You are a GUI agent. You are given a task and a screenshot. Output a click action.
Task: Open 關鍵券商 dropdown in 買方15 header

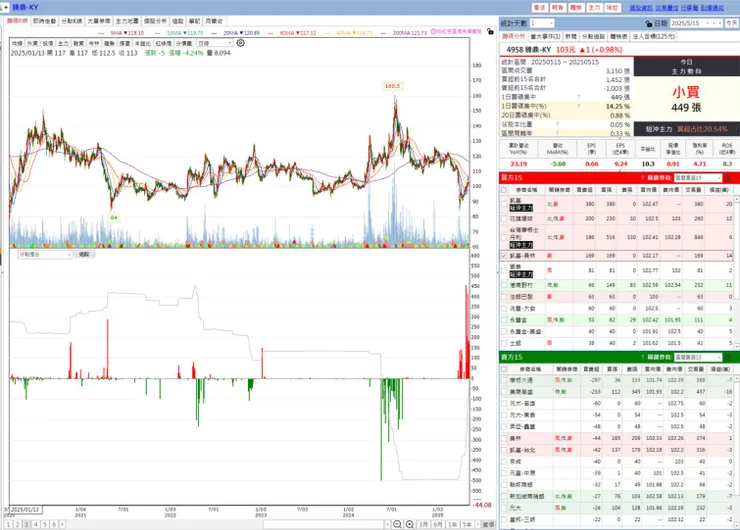tap(698, 178)
